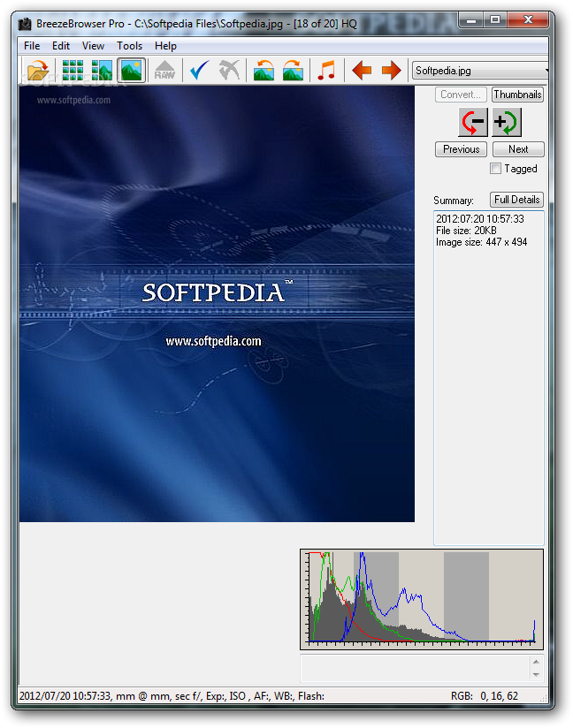
Task: Click the displayed Softpedia image preview
Action: pos(217,304)
